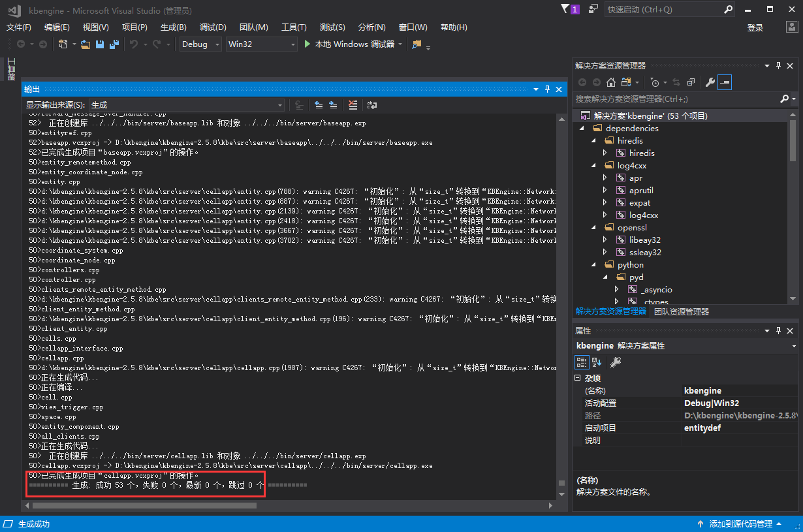Screen dimensions: 803x532
Task: Click the Solution Explorer search field
Action: 676,99
